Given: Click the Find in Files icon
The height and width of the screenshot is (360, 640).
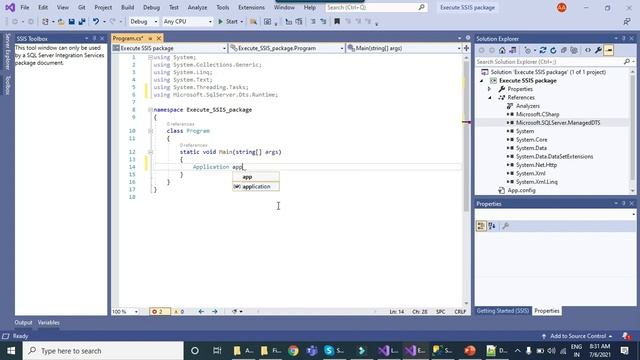Looking at the screenshot, I should (x=253, y=22).
